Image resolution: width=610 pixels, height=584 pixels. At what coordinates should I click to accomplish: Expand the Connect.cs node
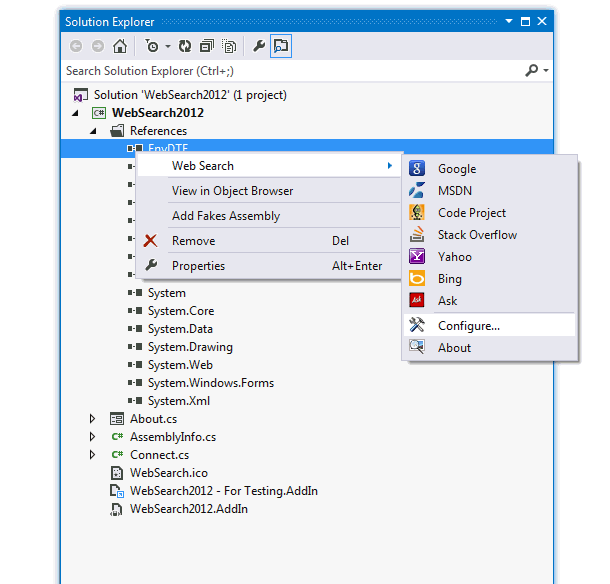pyautogui.click(x=92, y=454)
